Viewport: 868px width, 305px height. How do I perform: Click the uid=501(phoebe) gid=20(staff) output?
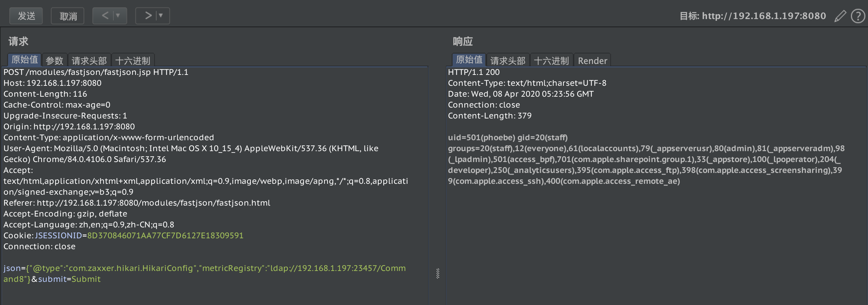508,138
